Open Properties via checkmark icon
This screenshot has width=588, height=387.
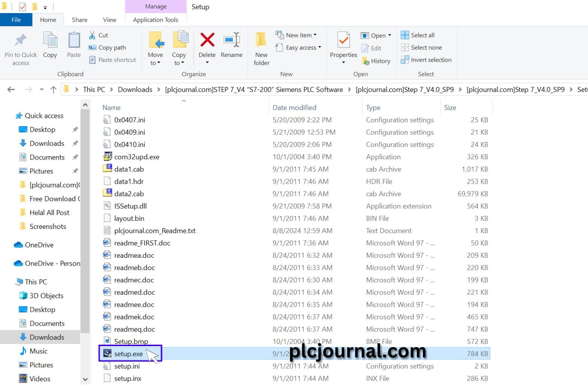[x=343, y=40]
